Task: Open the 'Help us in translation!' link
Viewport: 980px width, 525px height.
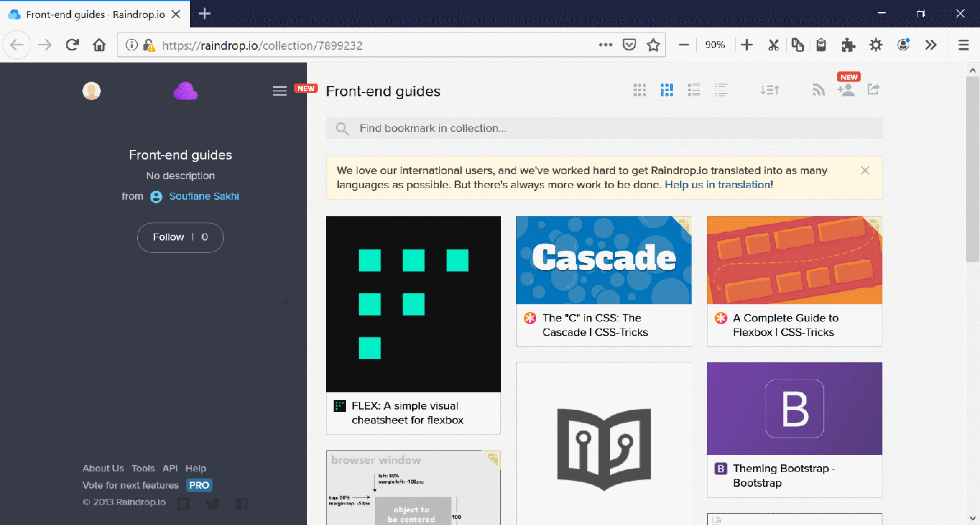Action: 718,184
